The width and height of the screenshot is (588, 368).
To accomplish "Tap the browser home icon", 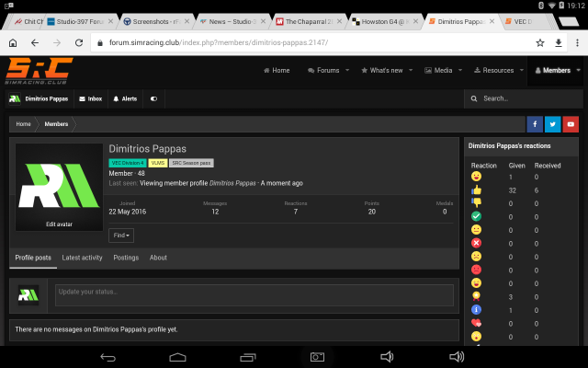I will (x=13, y=43).
